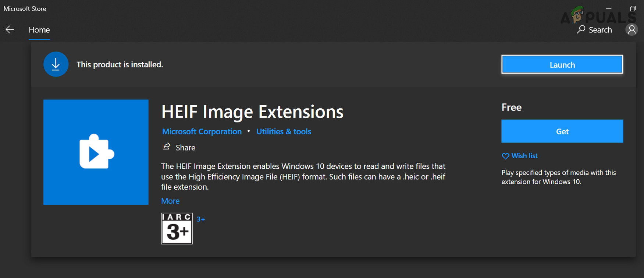Open the Microsoft Corporation publisher link

click(x=202, y=131)
